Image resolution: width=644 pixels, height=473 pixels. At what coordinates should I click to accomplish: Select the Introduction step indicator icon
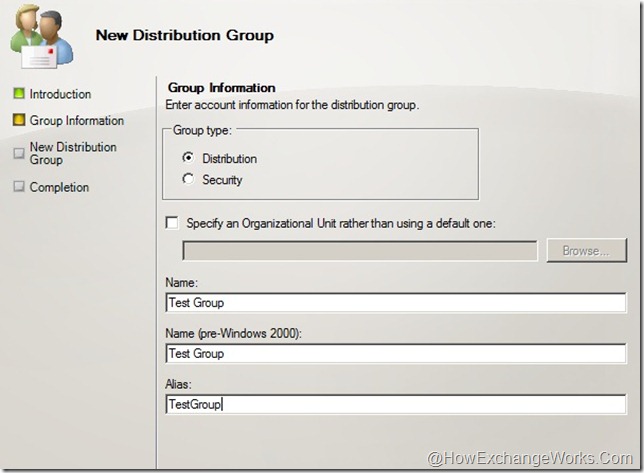19,94
